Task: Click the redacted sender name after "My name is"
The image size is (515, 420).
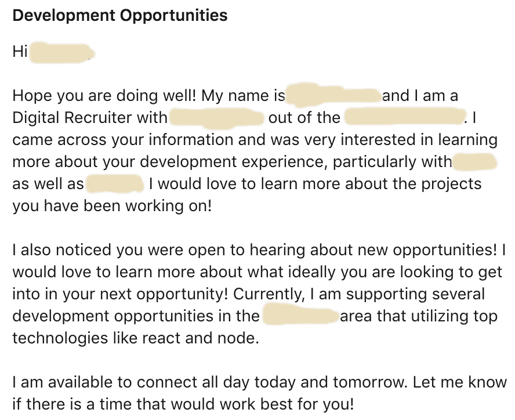Action: [x=333, y=95]
